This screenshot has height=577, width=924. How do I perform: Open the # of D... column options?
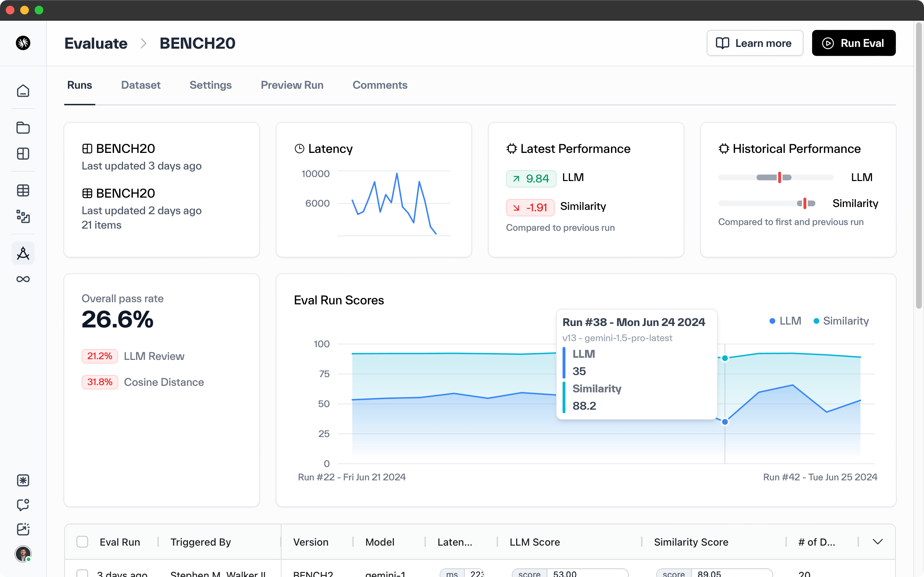(x=817, y=542)
